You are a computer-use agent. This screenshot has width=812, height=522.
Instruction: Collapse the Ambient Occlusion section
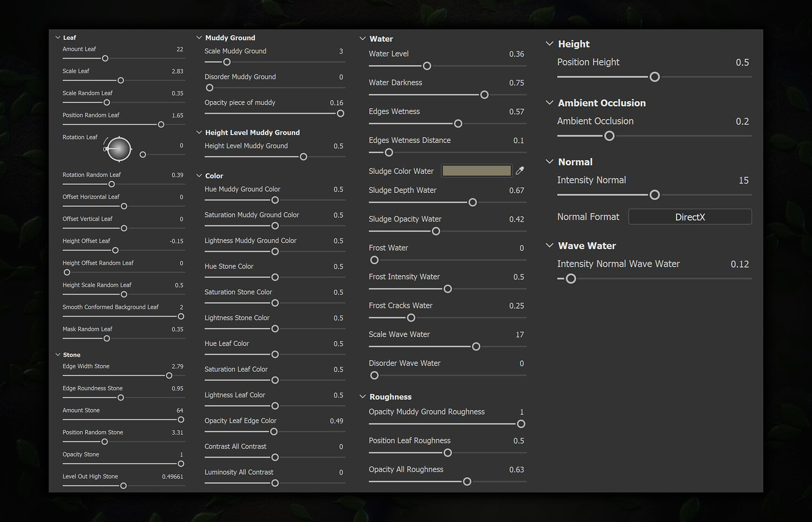click(x=549, y=103)
